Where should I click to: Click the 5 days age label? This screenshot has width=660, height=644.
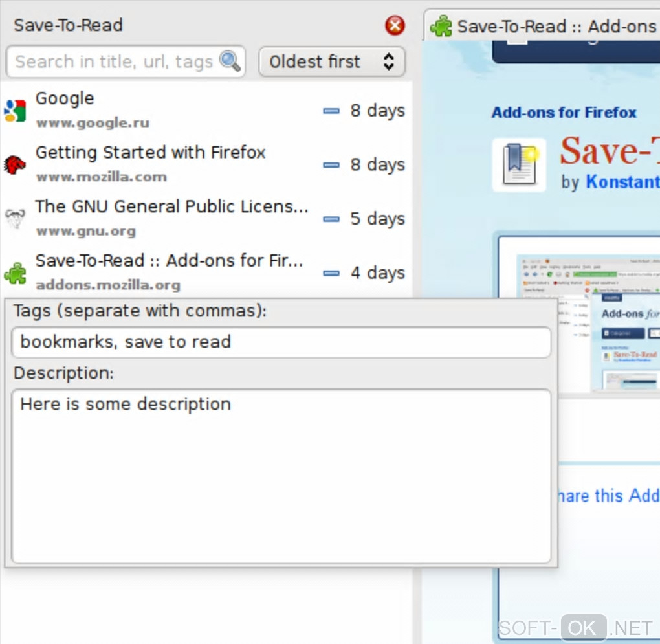point(378,219)
